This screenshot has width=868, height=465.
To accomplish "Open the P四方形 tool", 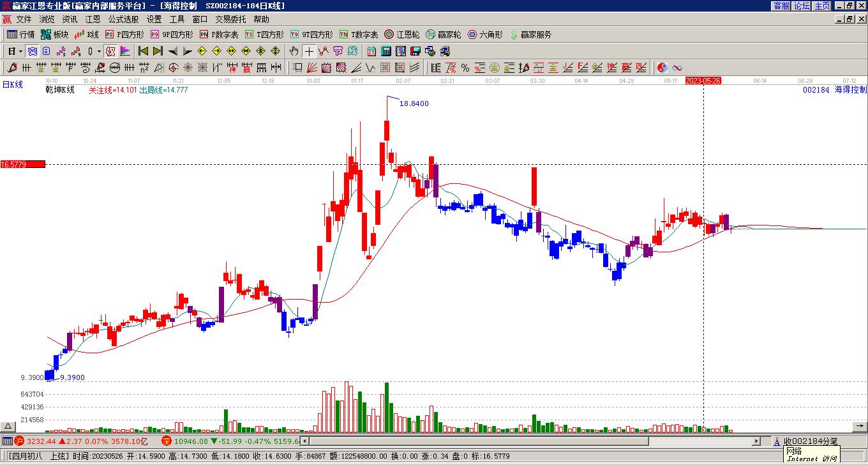I will click(124, 34).
